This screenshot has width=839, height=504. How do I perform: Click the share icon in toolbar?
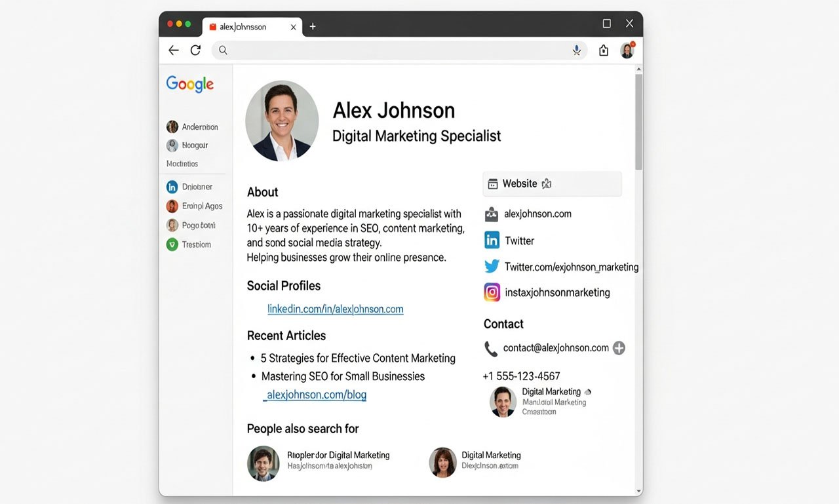point(604,50)
